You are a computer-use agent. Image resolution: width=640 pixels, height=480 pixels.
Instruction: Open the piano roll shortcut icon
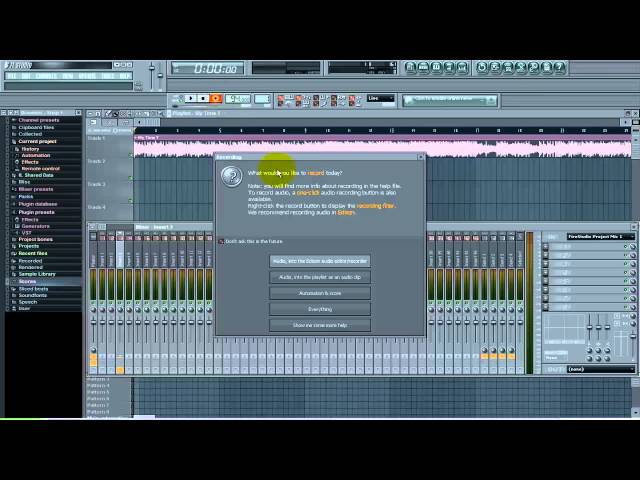(436, 67)
